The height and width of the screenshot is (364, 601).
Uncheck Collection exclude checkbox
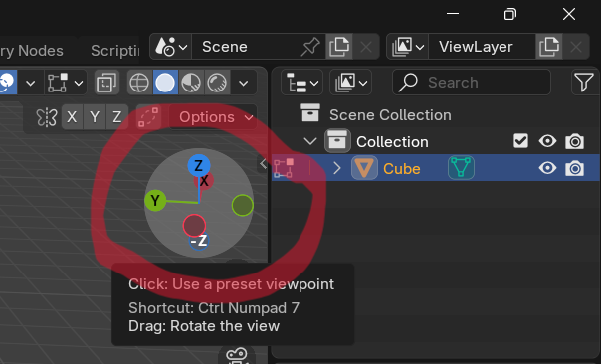coord(520,141)
